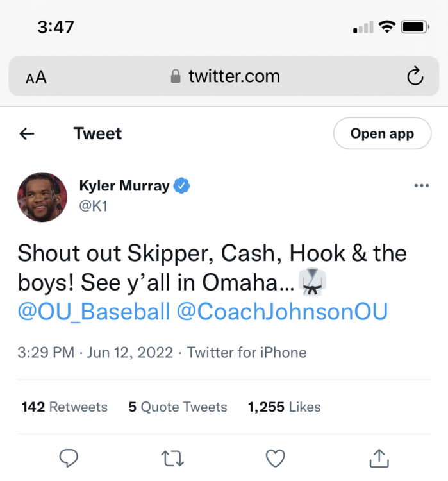Tap the Twitter for iPhone source link
The image size is (448, 481).
click(247, 352)
